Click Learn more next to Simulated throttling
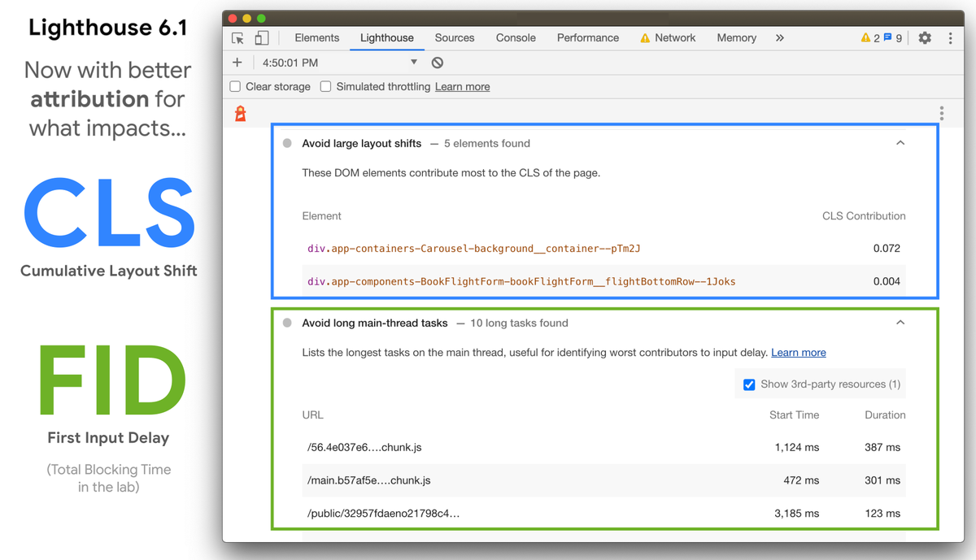This screenshot has width=976, height=560. (462, 86)
